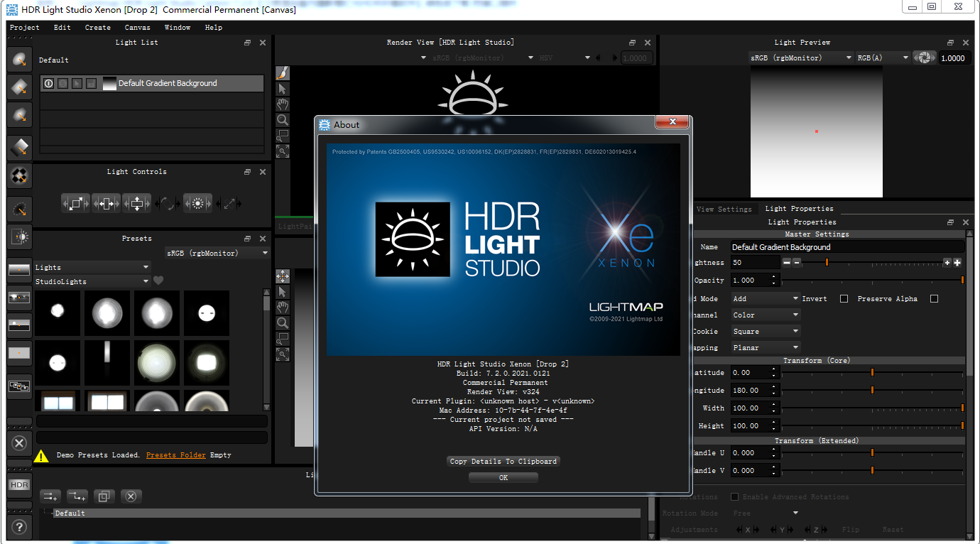Click the Brightness icon in Light Controls

pyautogui.click(x=197, y=203)
